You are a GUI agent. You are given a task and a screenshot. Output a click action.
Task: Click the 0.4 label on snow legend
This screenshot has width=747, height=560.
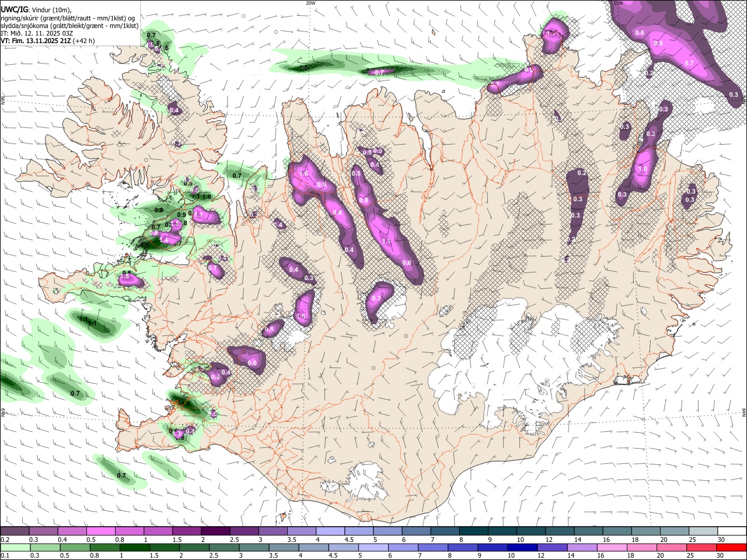(62, 540)
